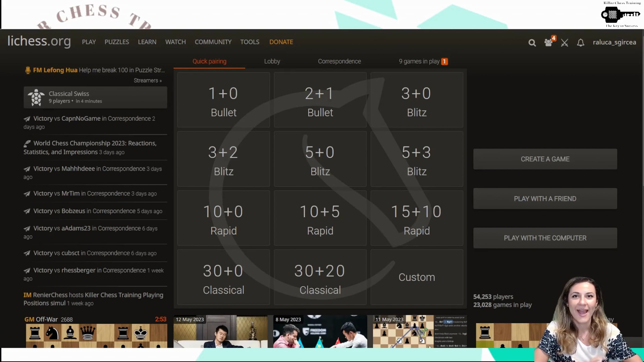Screen dimensions: 644x362
Task: Open the 9 games in play tab
Action: (423, 61)
